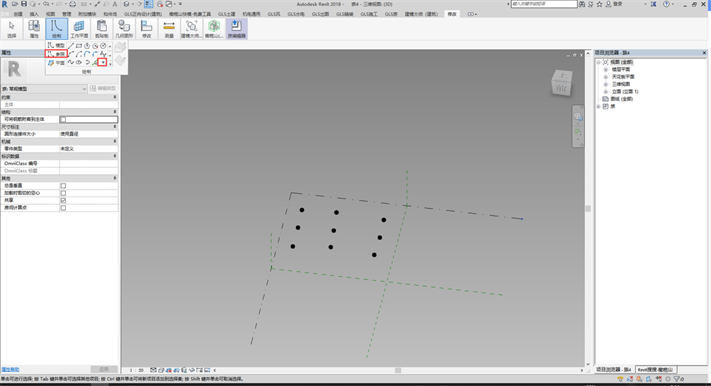Click the Help question mark icon
This screenshot has width=711, height=386.
pyautogui.click(x=666, y=4)
